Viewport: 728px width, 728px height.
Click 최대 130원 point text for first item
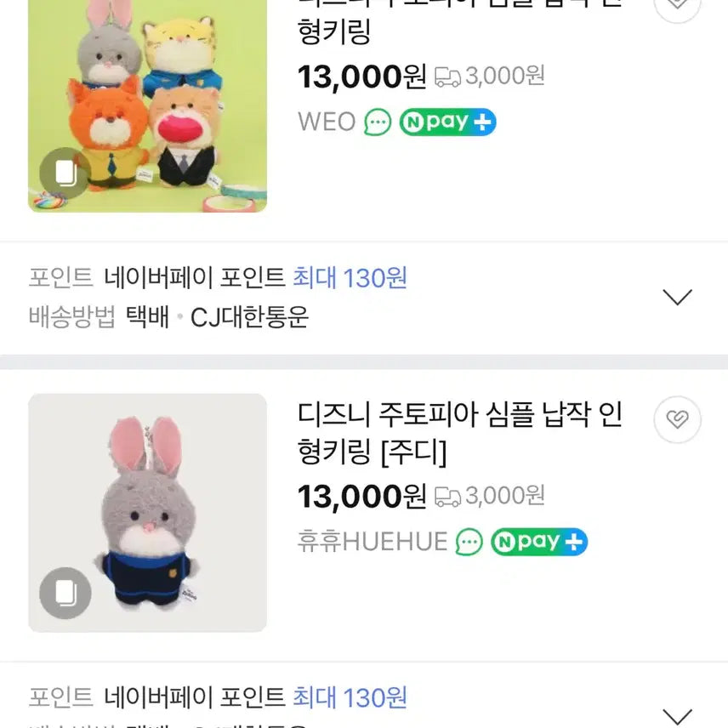[x=350, y=277]
